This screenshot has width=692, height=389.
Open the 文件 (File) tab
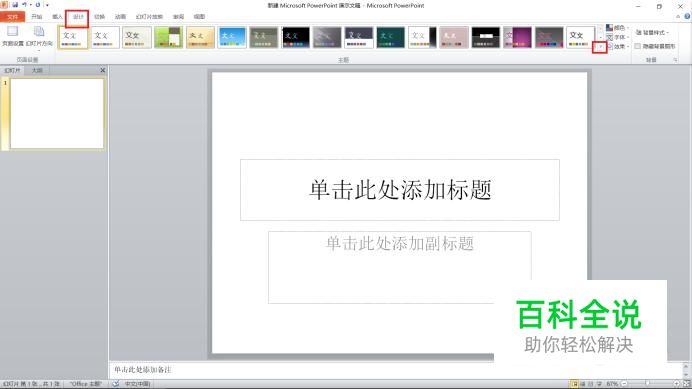point(12,17)
